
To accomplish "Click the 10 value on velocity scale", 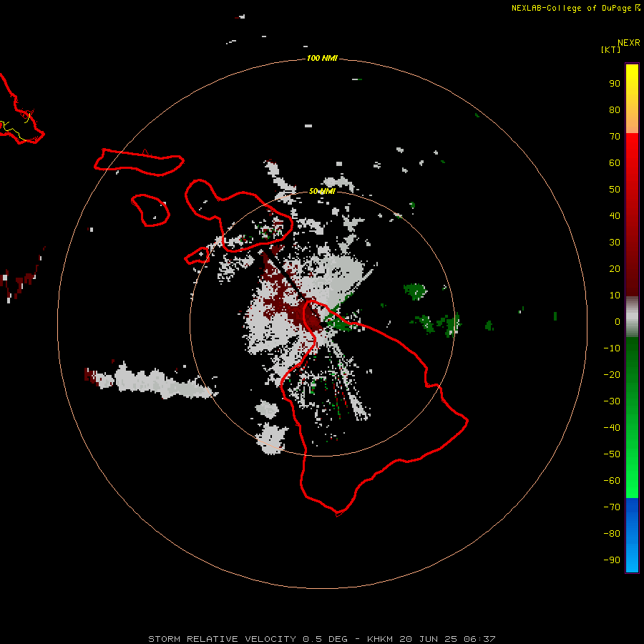I will coord(615,296).
